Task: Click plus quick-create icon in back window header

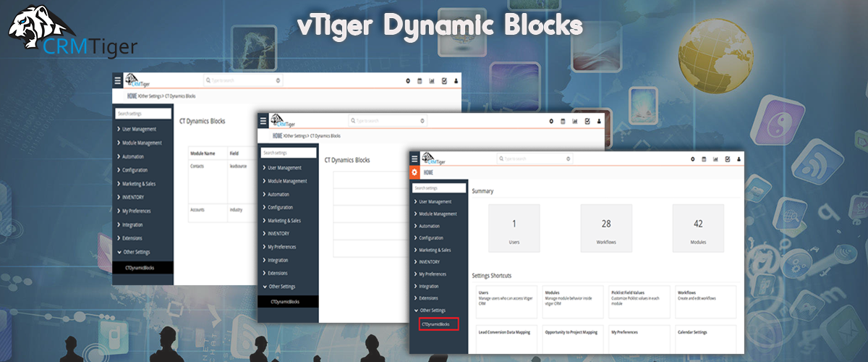Action: (408, 81)
